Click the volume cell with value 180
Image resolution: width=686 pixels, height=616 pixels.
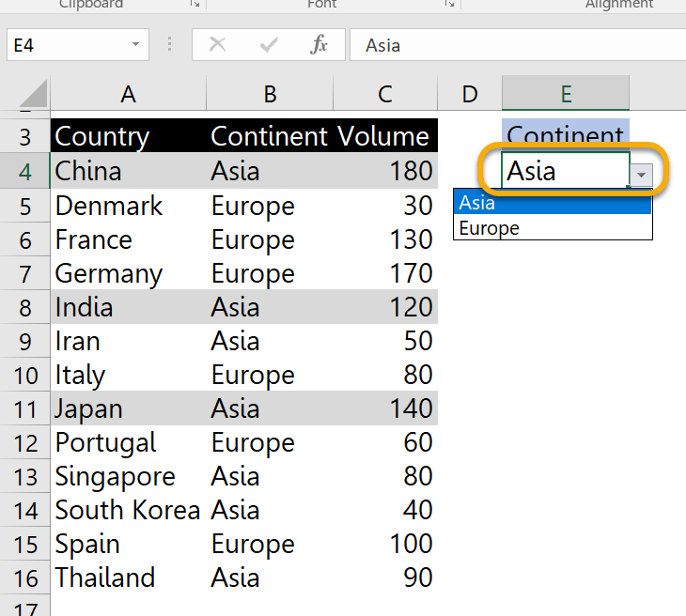(385, 171)
